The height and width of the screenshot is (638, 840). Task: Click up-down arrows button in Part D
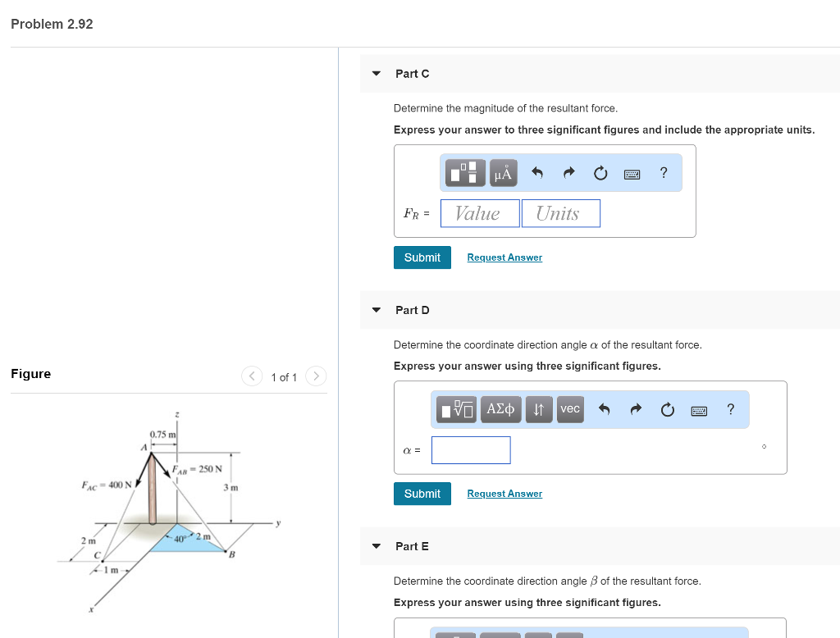coord(538,409)
